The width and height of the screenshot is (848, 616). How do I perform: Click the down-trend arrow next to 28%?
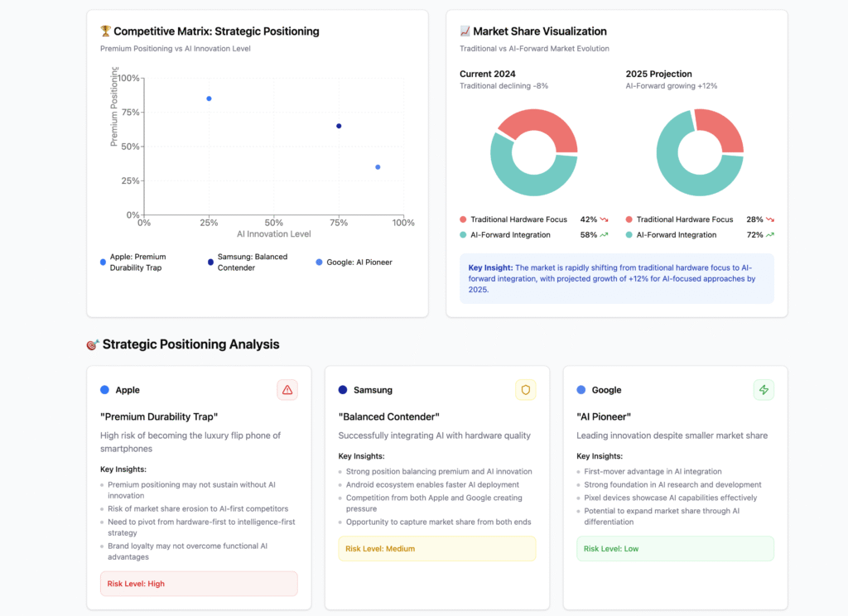(x=770, y=219)
